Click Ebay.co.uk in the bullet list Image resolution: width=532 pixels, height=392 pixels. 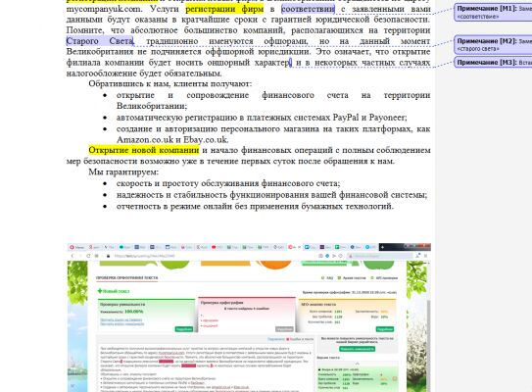206,139
